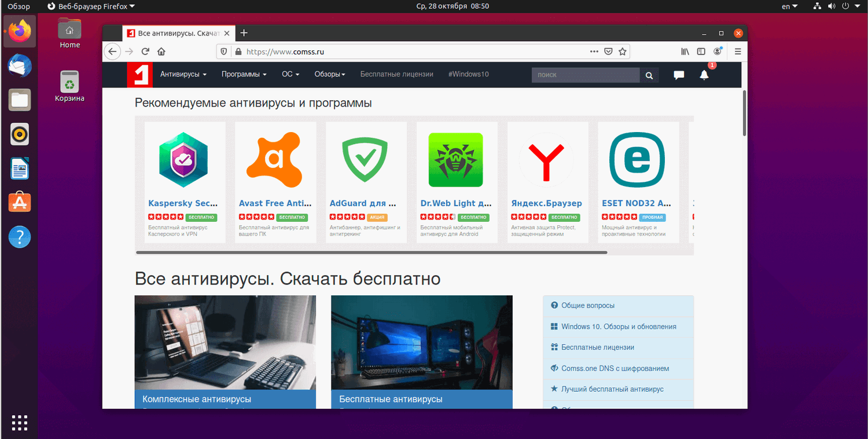868x439 pixels.
Task: Click the ESET NOD32 logo icon
Action: pos(637,160)
